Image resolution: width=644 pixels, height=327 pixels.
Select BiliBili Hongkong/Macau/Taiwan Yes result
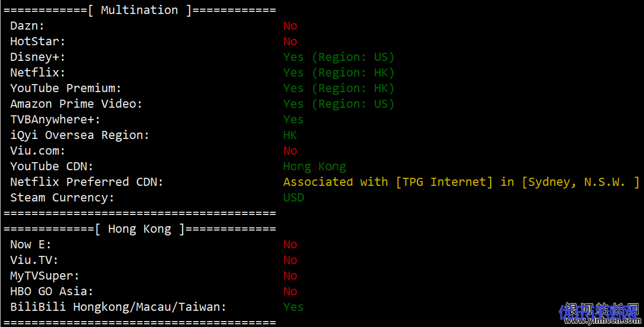(293, 307)
